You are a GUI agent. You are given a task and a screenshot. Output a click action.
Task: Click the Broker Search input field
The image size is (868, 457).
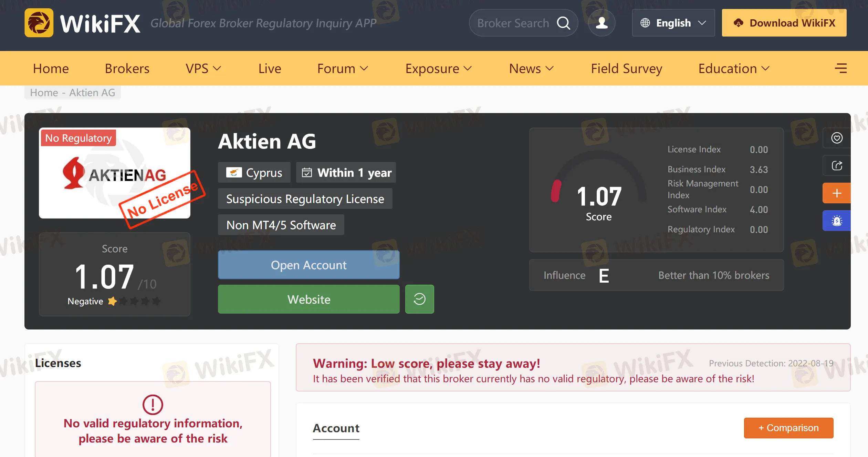[x=513, y=23]
